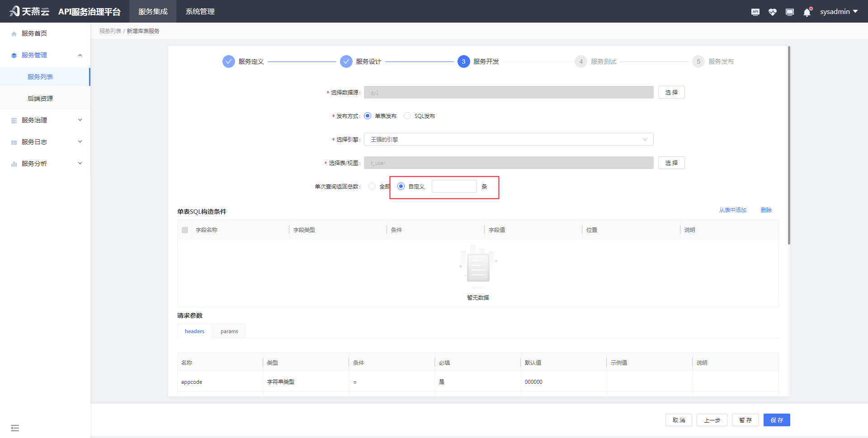Open the notification bell
The width and height of the screenshot is (868, 438).
pyautogui.click(x=807, y=12)
